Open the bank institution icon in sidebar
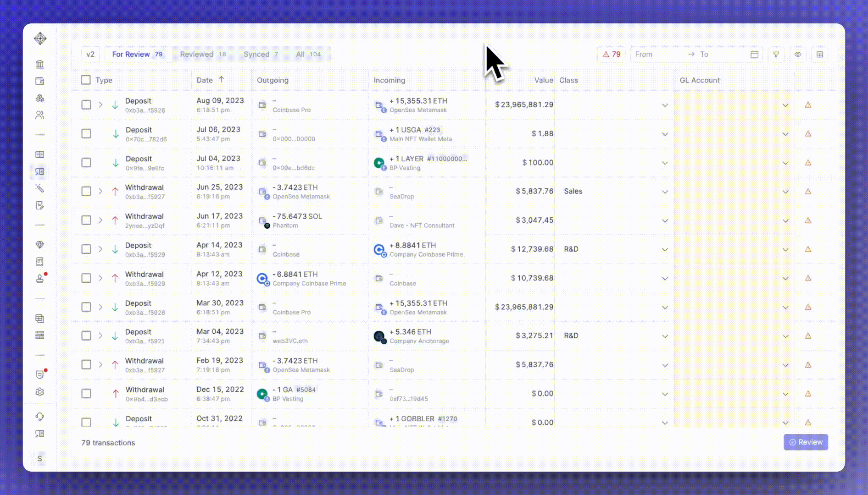This screenshot has height=495, width=868. [40, 64]
